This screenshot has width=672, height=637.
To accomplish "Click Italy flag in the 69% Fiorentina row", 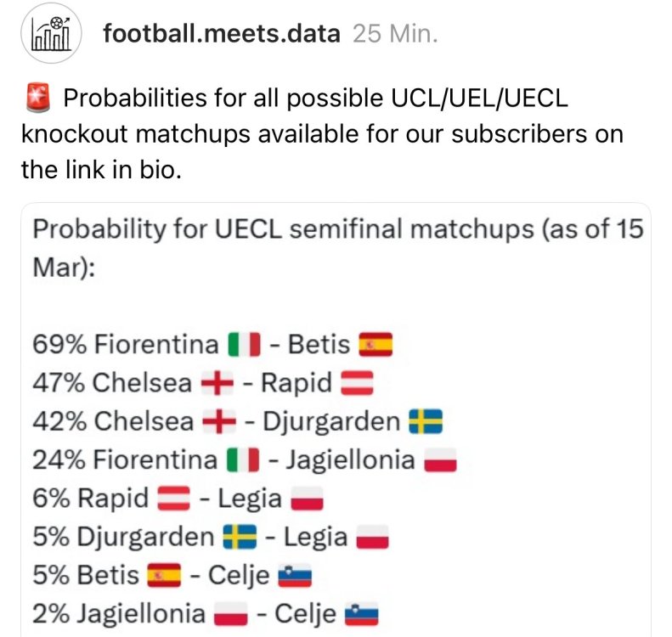I will [x=243, y=345].
